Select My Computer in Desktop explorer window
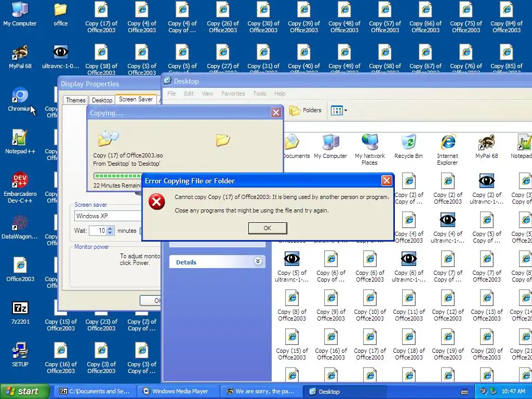 pos(331,147)
